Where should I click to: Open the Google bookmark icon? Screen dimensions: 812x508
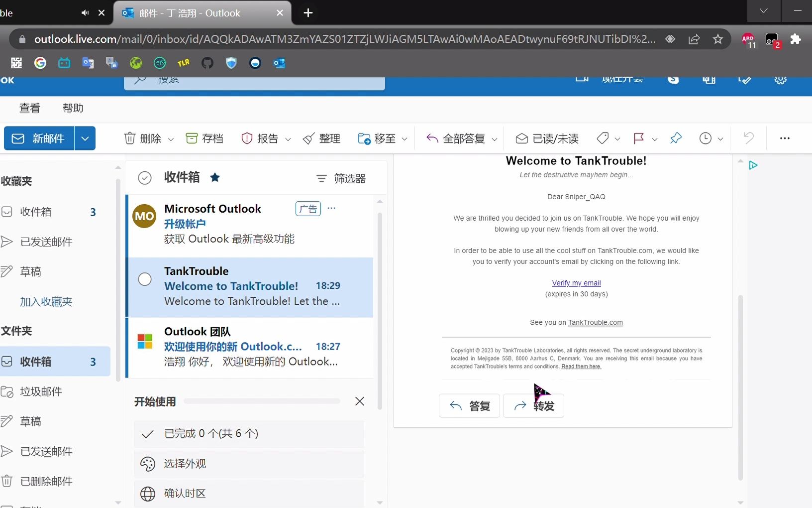(40, 63)
